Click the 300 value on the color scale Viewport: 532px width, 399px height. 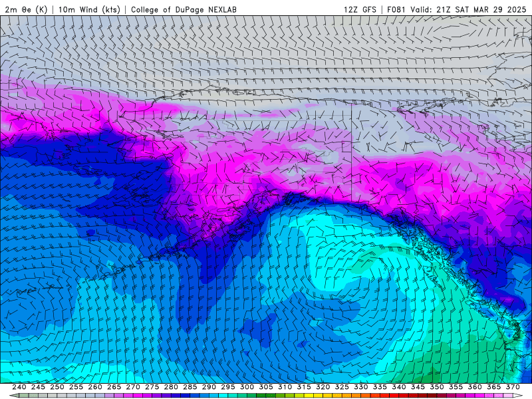pos(247,387)
